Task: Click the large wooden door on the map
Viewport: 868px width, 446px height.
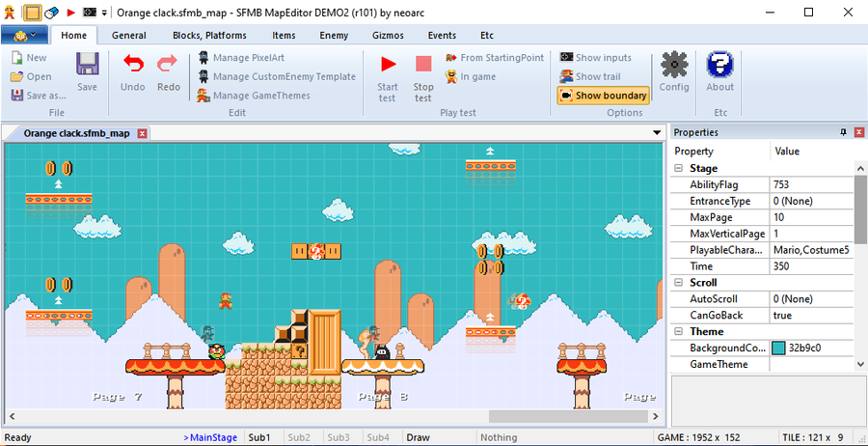Action: point(324,343)
